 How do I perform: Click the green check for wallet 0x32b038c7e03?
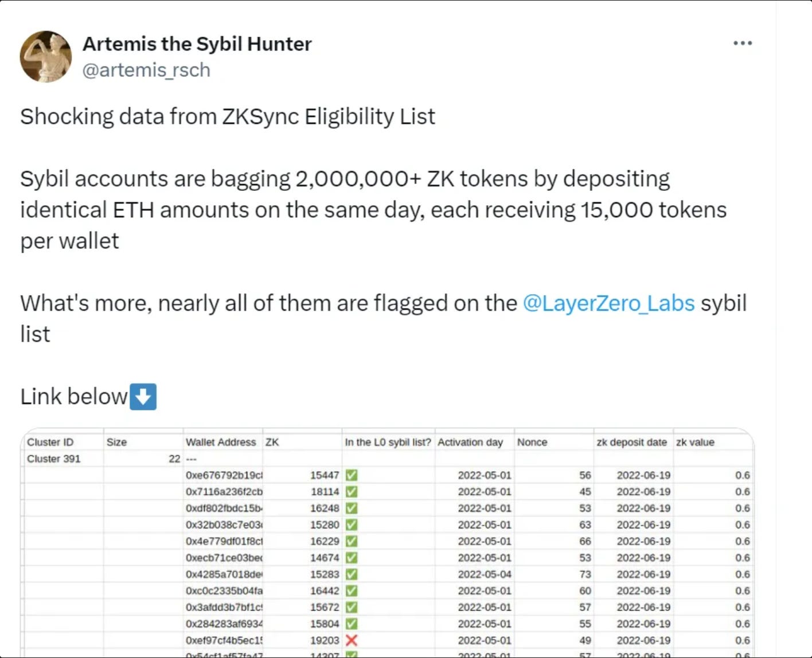click(x=352, y=524)
